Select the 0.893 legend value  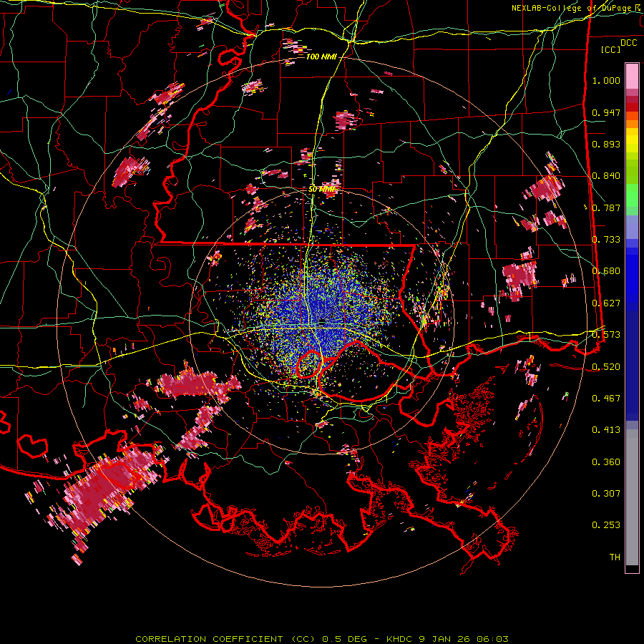(x=606, y=144)
